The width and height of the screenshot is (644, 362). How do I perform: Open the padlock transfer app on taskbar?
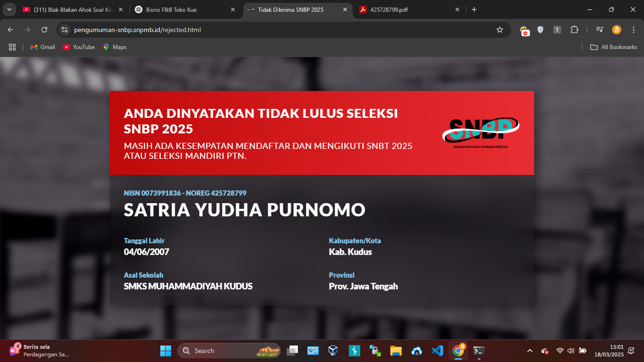point(375,351)
